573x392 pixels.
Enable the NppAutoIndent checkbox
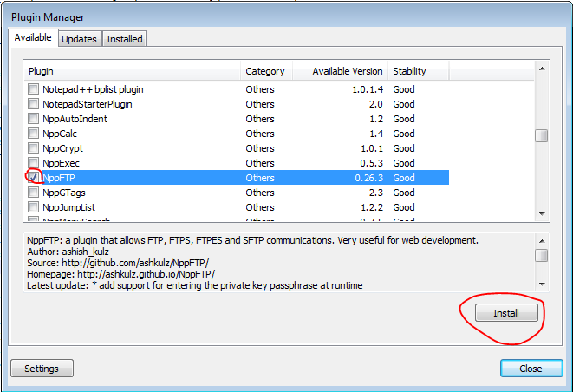point(33,119)
